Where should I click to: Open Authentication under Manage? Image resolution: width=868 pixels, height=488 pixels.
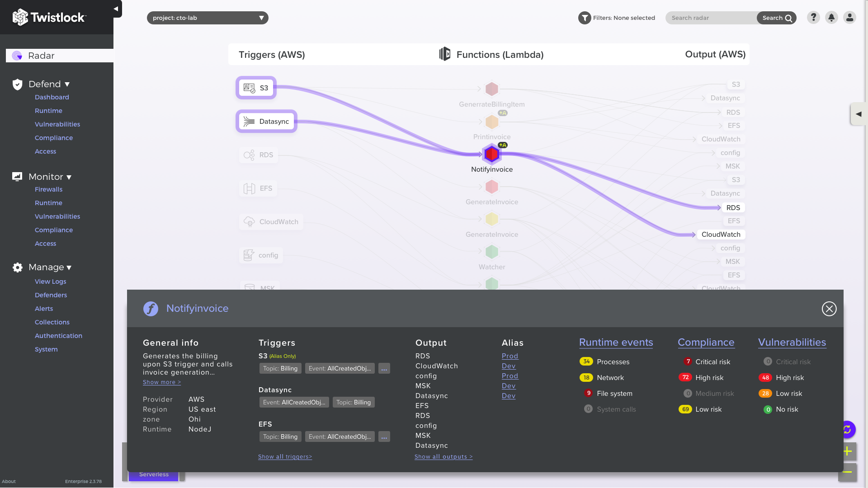point(58,336)
